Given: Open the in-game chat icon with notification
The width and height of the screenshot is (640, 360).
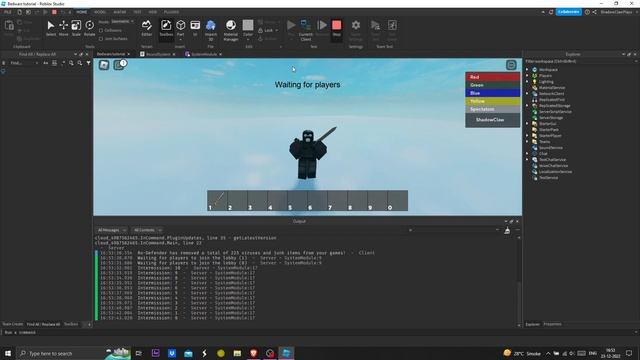Looking at the screenshot, I should 119,64.
